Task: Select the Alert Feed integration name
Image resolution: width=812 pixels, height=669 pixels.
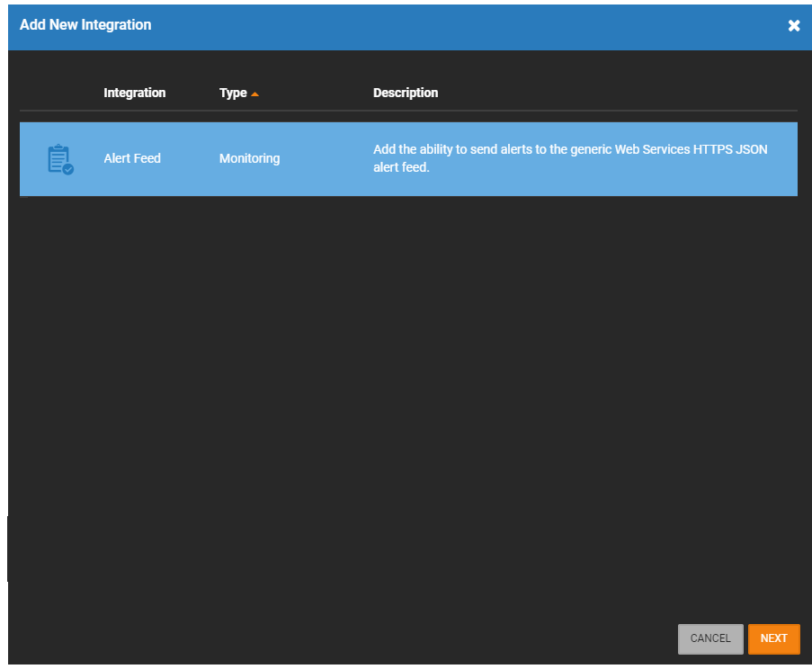Action: [132, 158]
